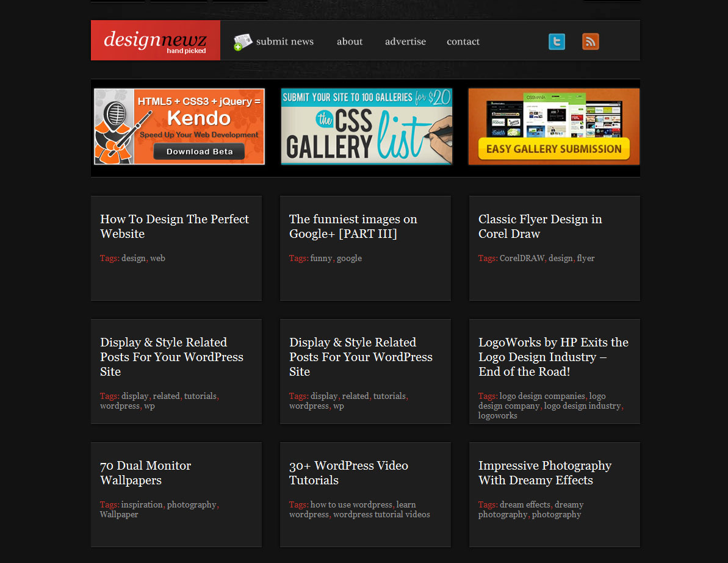Open The funniest images on Google+ article

point(353,226)
